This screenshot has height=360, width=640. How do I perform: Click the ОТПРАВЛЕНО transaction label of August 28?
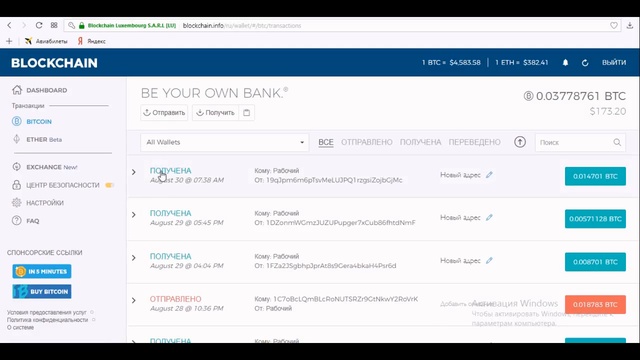175,299
